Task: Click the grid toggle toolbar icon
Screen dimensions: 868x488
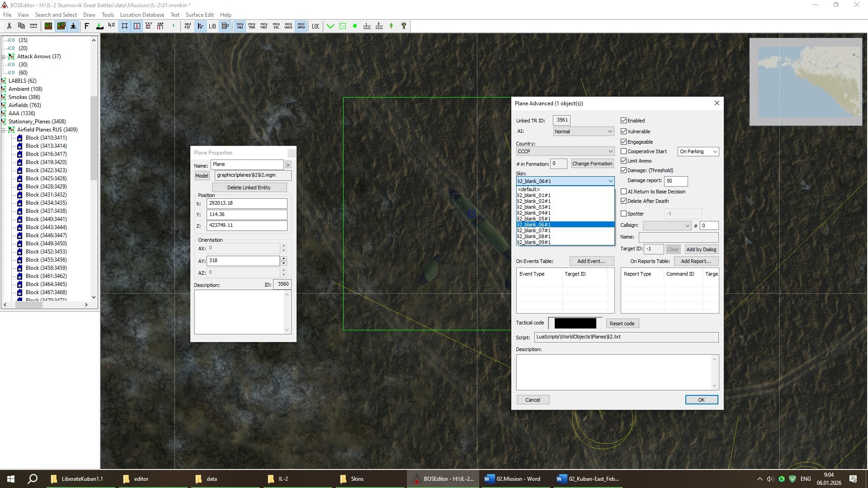Action: (x=125, y=26)
